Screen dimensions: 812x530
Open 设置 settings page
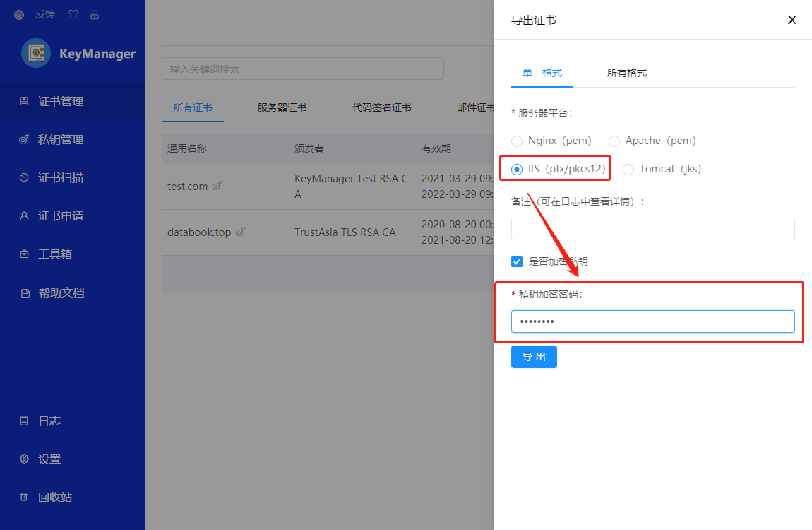click(49, 459)
